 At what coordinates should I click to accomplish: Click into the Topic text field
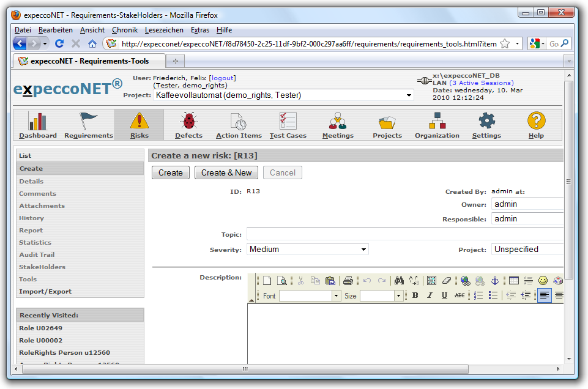click(404, 234)
